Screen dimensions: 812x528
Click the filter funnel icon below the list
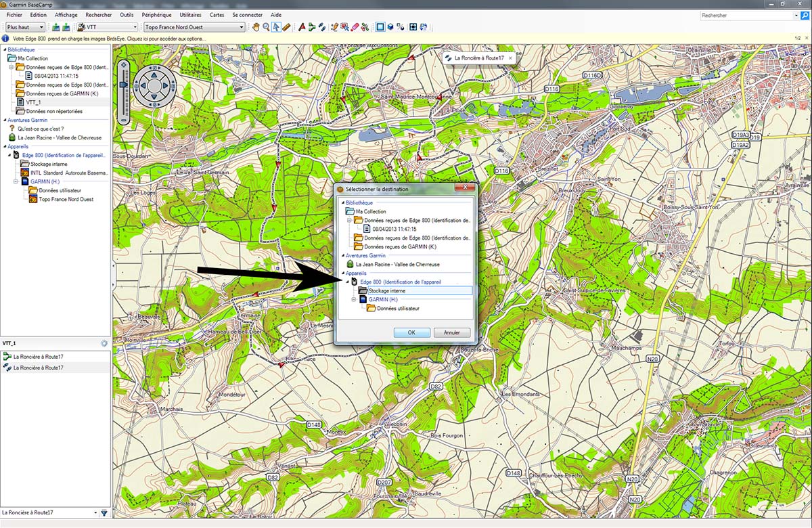(104, 513)
